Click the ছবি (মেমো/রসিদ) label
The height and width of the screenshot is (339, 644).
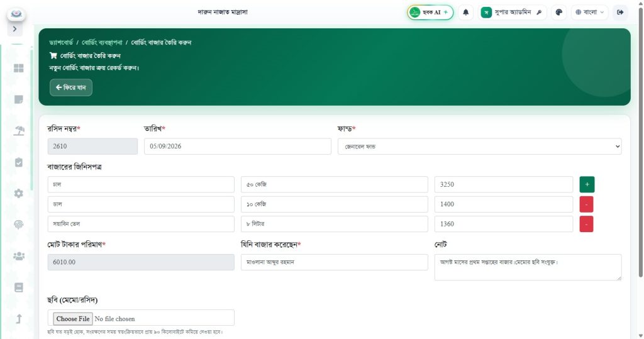pos(72,300)
